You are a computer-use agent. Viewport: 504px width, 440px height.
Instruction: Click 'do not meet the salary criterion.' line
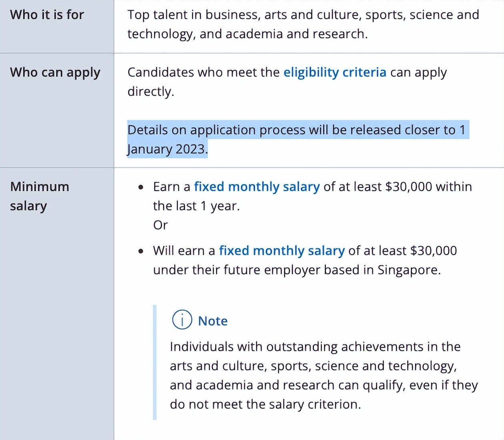pos(265,404)
